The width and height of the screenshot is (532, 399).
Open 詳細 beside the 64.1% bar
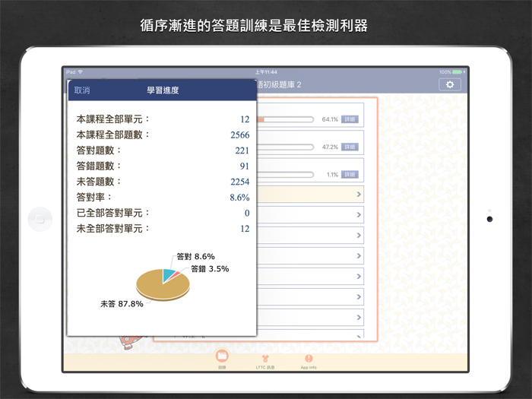350,119
